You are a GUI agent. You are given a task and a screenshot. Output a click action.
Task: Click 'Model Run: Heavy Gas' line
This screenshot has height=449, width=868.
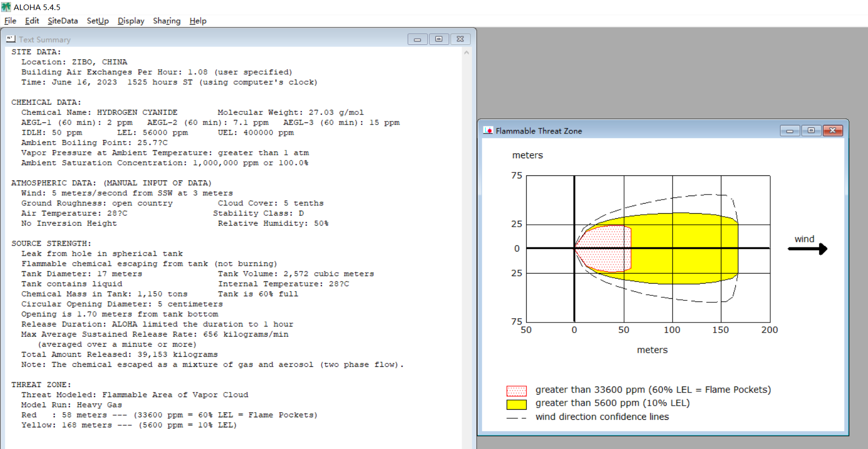[x=72, y=405]
